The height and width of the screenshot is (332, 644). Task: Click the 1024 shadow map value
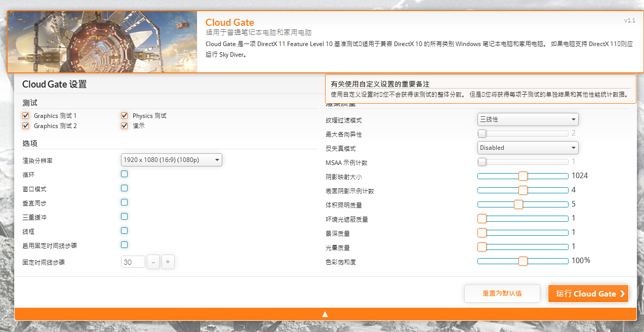tap(580, 176)
